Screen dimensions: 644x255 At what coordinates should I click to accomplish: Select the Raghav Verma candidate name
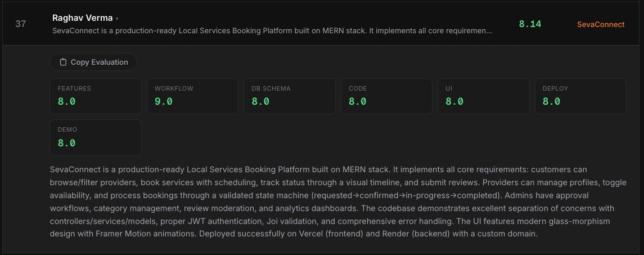82,18
